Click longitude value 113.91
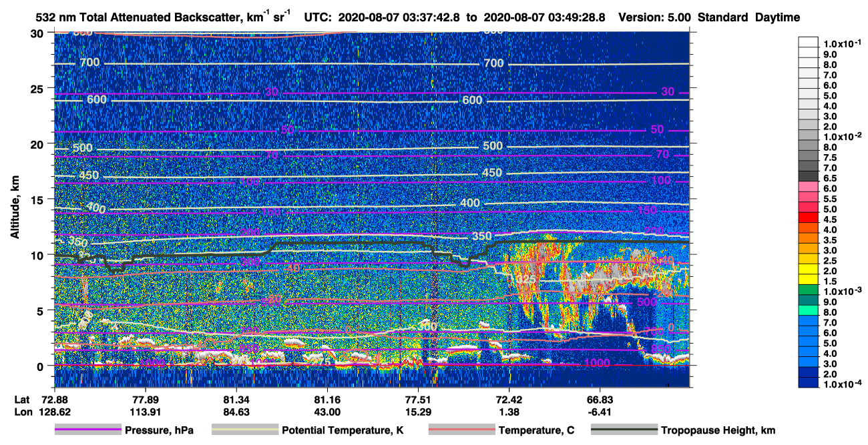Viewport: 868px width, 445px height. [x=145, y=412]
